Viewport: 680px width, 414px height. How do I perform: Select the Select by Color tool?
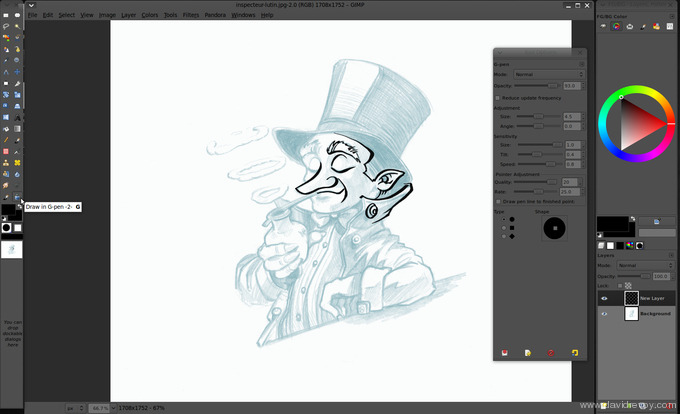pyautogui.click(x=6, y=38)
